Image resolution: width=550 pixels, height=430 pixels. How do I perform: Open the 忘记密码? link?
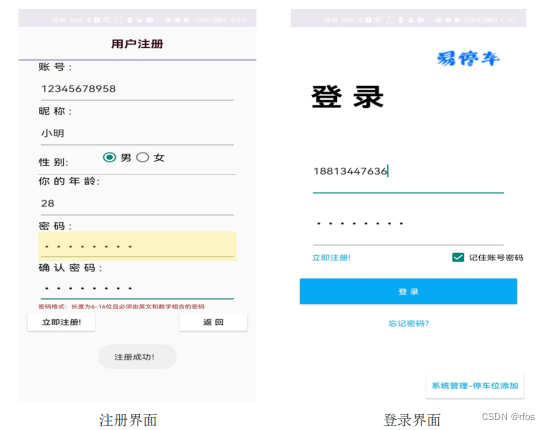(408, 323)
